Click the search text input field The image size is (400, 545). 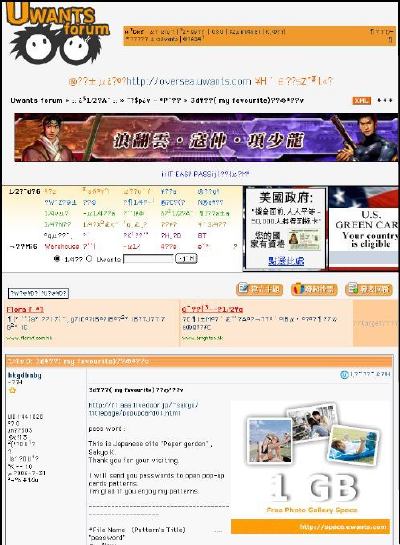tap(148, 259)
